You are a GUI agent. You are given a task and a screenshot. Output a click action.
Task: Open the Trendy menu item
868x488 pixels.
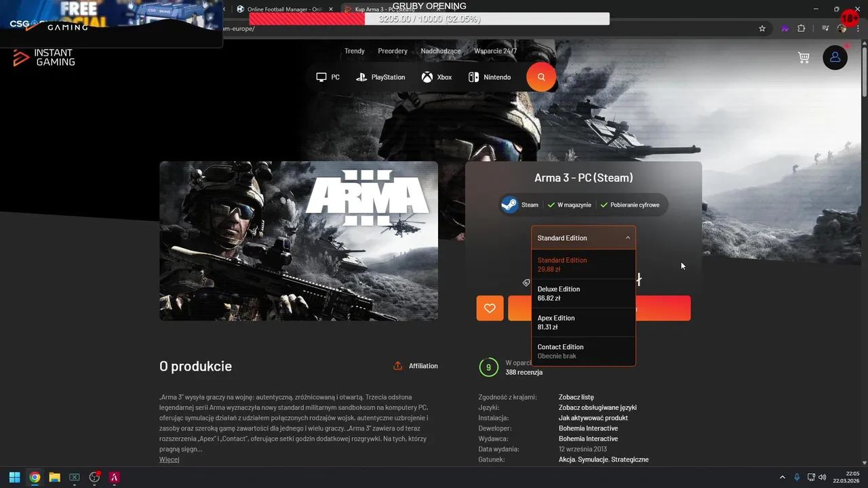point(355,51)
